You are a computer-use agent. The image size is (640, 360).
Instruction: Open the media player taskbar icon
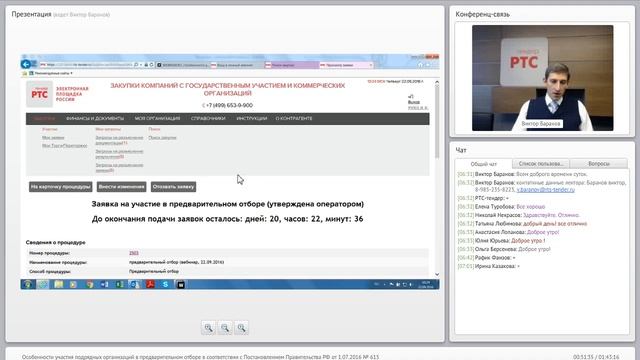point(73,284)
